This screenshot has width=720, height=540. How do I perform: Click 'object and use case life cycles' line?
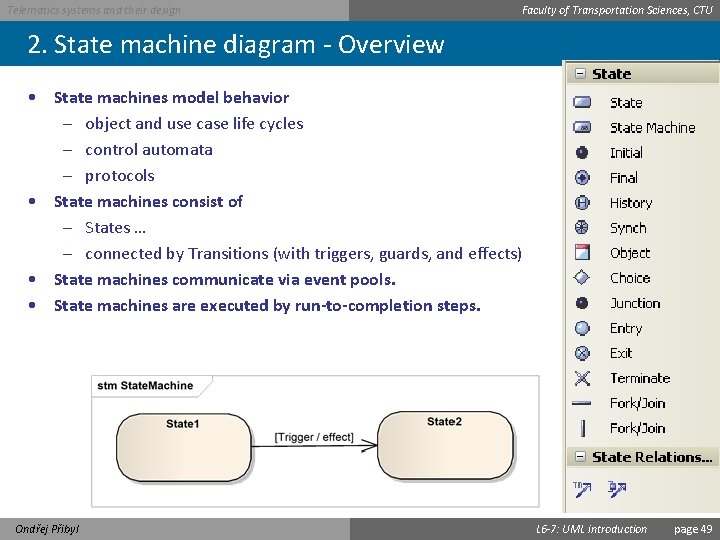[x=194, y=124]
